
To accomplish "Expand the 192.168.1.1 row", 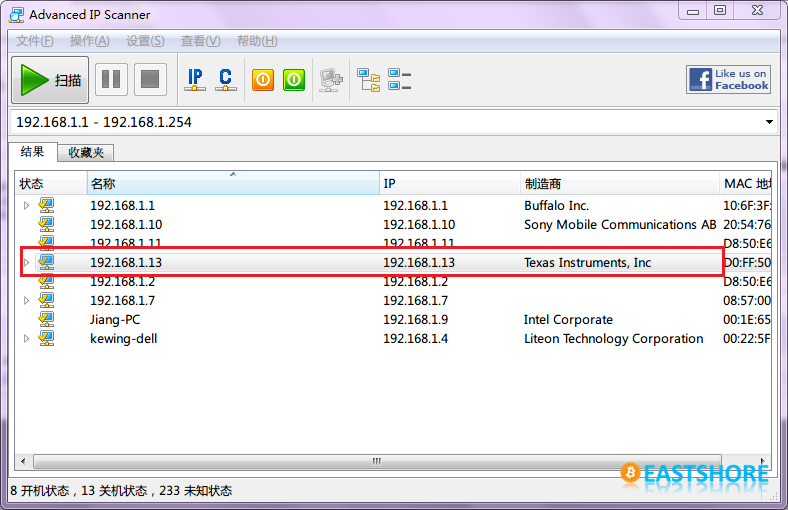I will pyautogui.click(x=27, y=206).
